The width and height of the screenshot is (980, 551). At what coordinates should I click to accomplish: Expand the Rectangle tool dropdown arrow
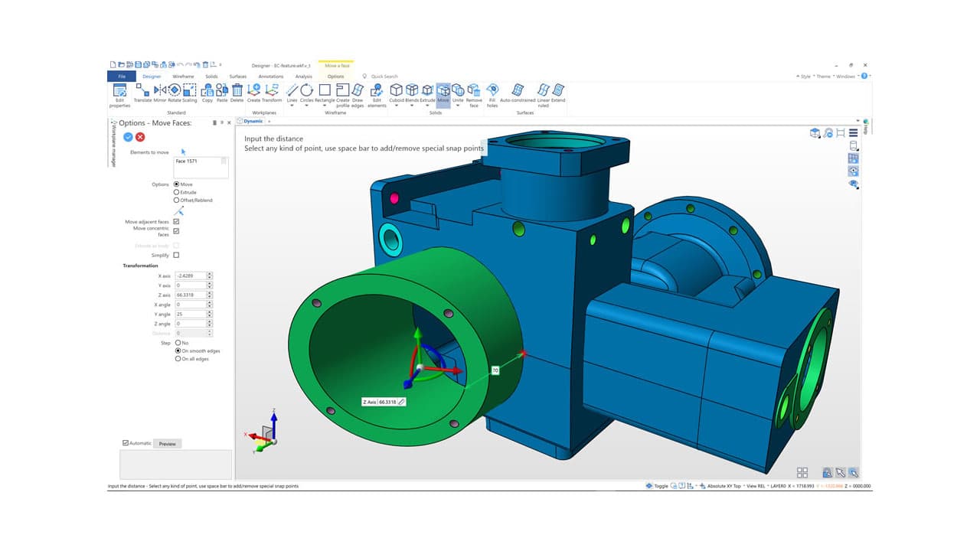[325, 105]
